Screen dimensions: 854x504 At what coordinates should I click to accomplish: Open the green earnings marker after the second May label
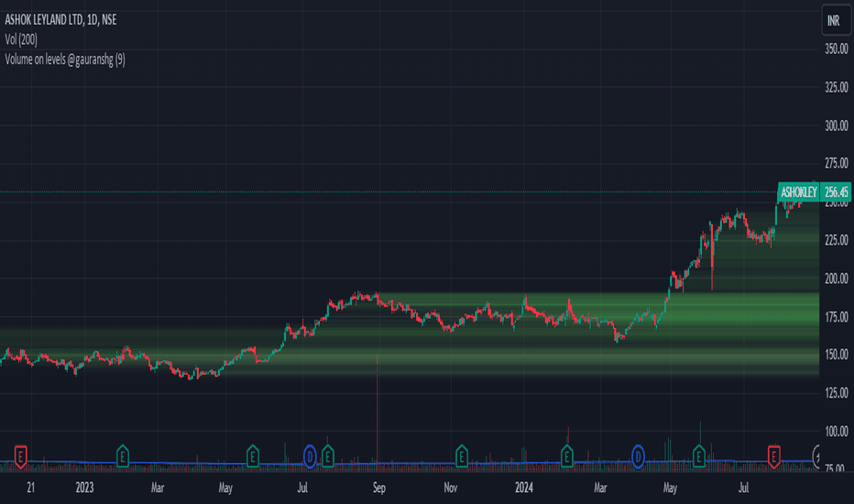pos(699,456)
